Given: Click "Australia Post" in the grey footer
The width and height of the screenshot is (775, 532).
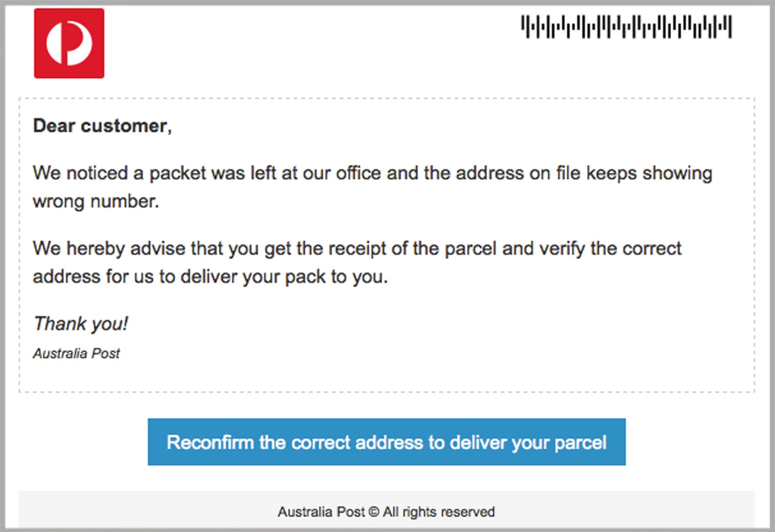Looking at the screenshot, I should tap(321, 512).
